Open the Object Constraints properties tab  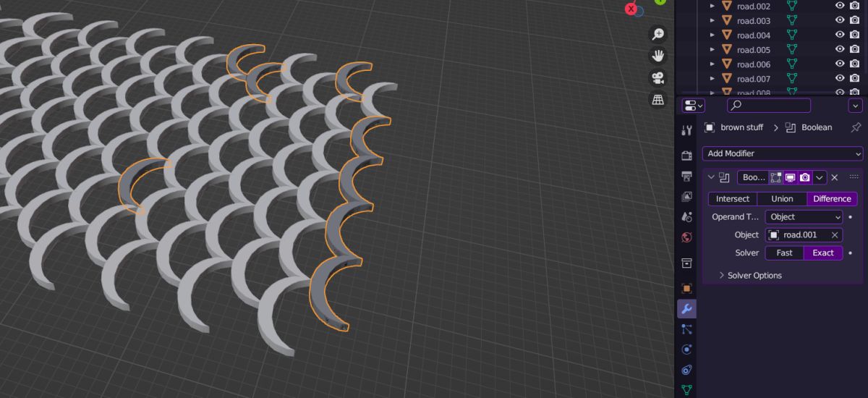[x=686, y=370]
